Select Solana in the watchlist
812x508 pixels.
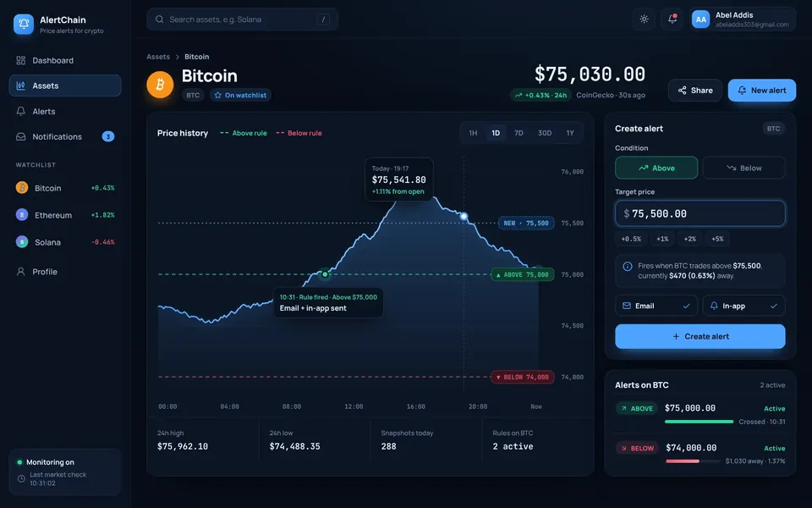point(65,241)
